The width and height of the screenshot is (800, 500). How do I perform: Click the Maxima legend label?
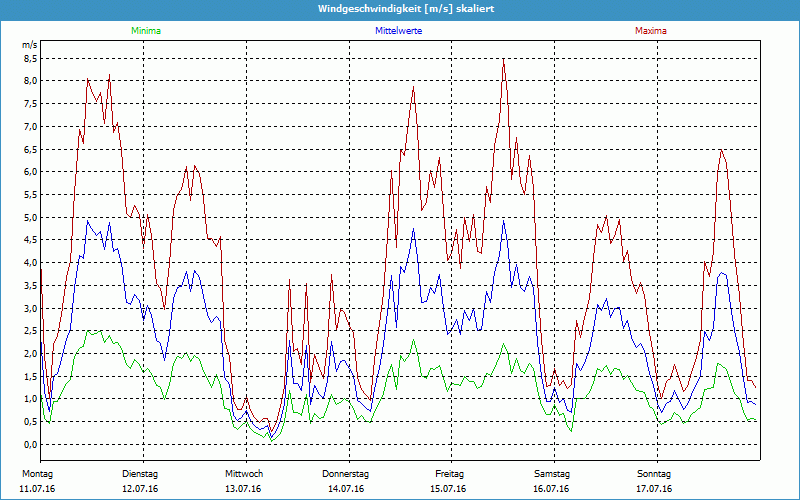[651, 31]
